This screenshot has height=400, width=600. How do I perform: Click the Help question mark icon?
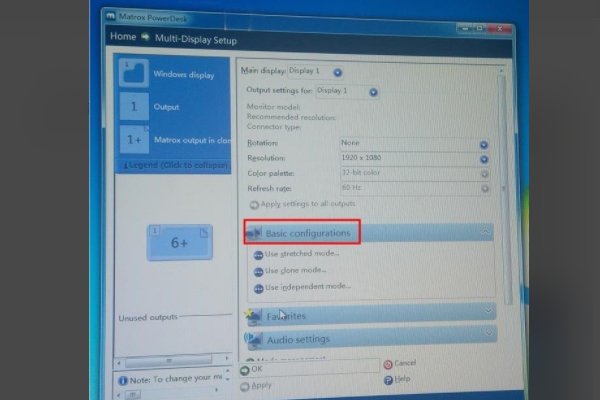388,380
